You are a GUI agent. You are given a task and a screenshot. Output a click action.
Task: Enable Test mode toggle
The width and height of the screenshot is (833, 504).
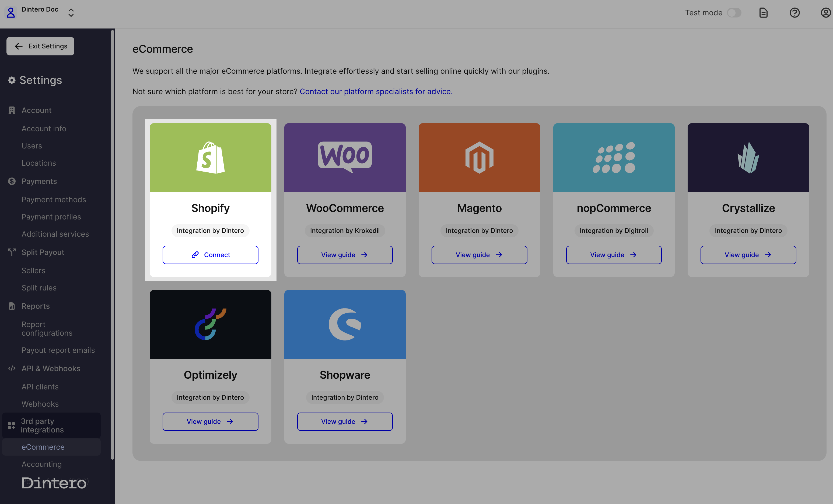(x=734, y=12)
